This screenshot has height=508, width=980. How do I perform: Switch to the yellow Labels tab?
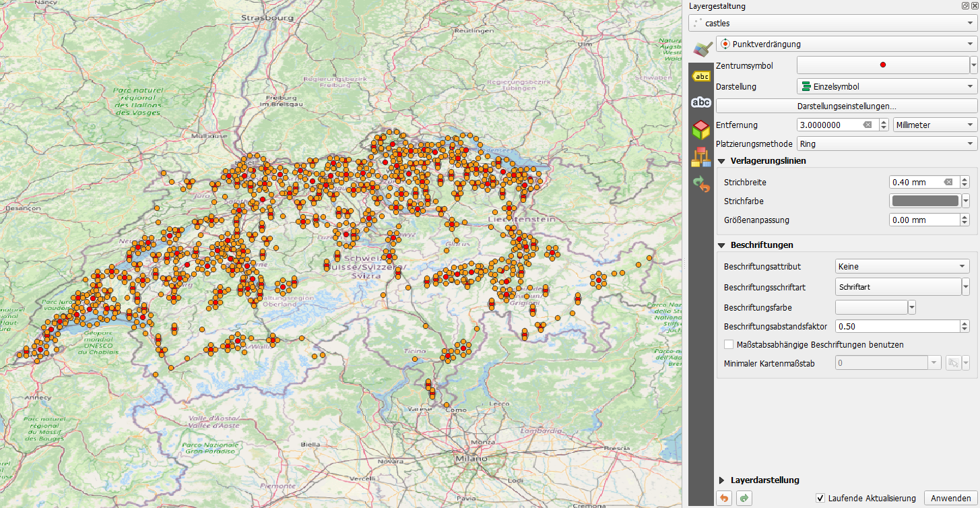(x=701, y=77)
